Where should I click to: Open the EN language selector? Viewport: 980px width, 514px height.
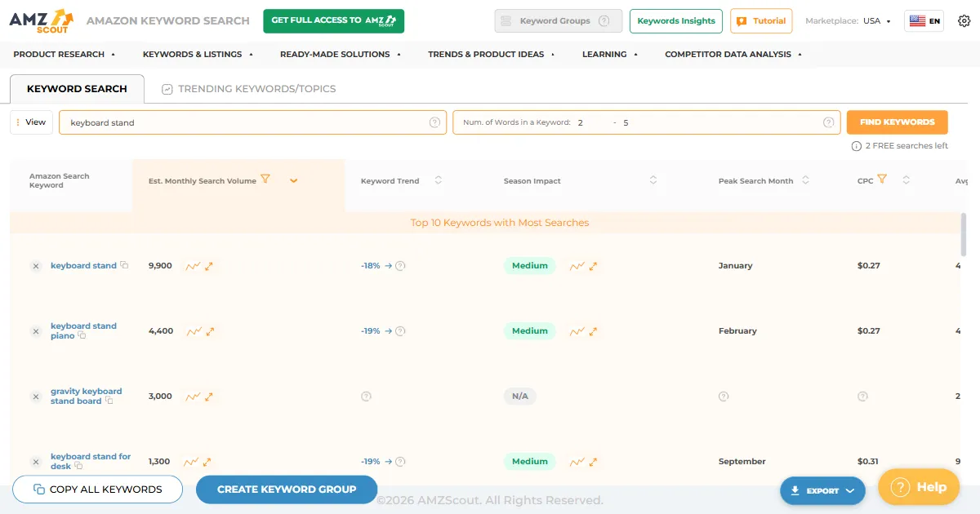click(x=924, y=20)
